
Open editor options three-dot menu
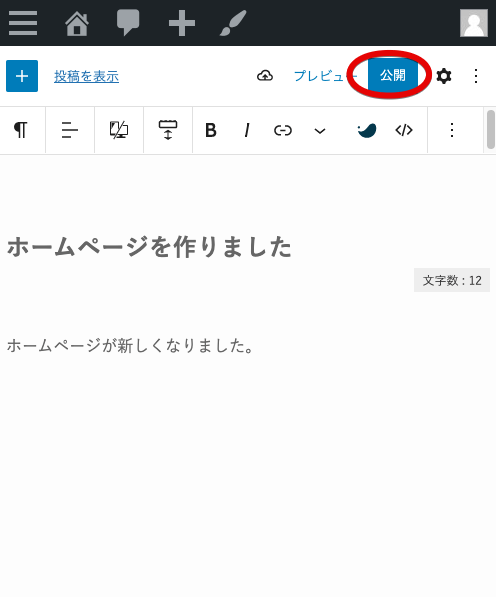pyautogui.click(x=476, y=76)
